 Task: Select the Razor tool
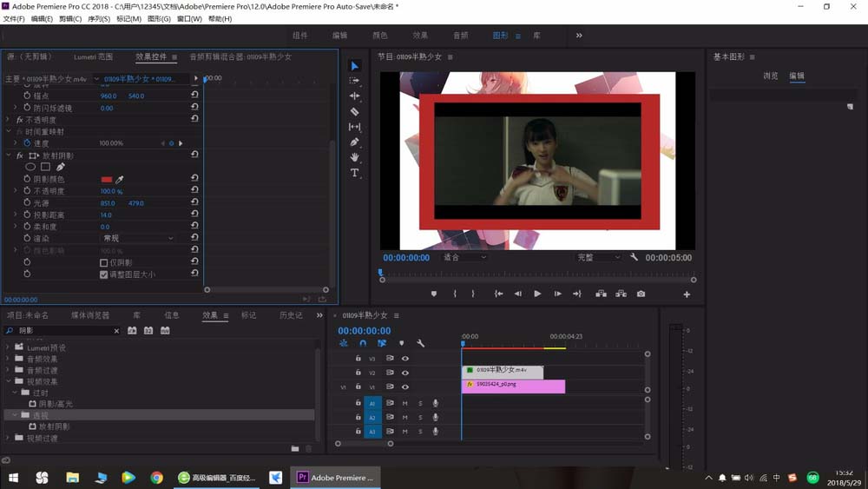pyautogui.click(x=355, y=111)
